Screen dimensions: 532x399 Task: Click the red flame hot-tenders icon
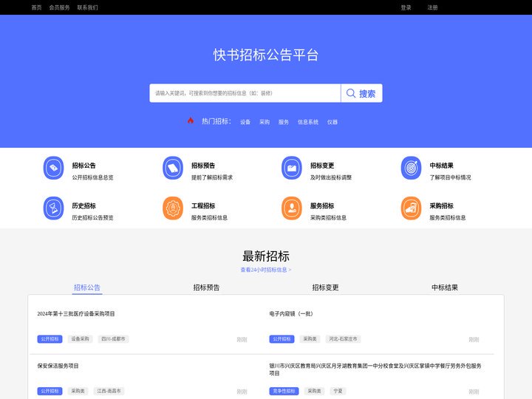pyautogui.click(x=191, y=120)
